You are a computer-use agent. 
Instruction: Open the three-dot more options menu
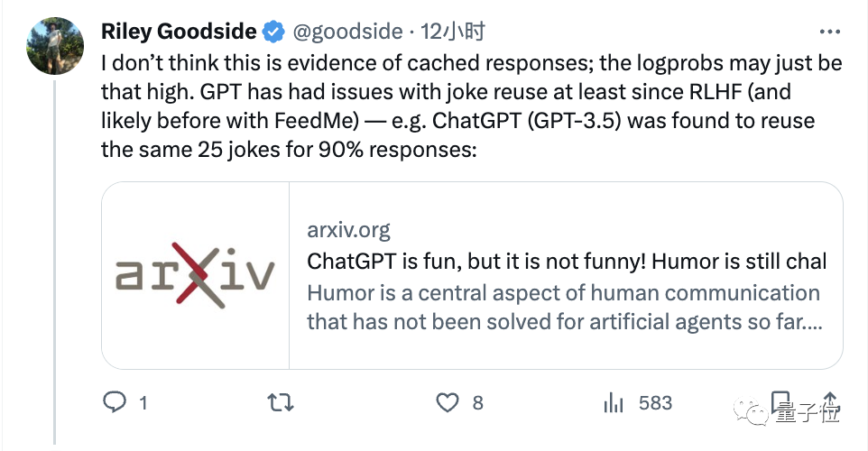[x=829, y=33]
